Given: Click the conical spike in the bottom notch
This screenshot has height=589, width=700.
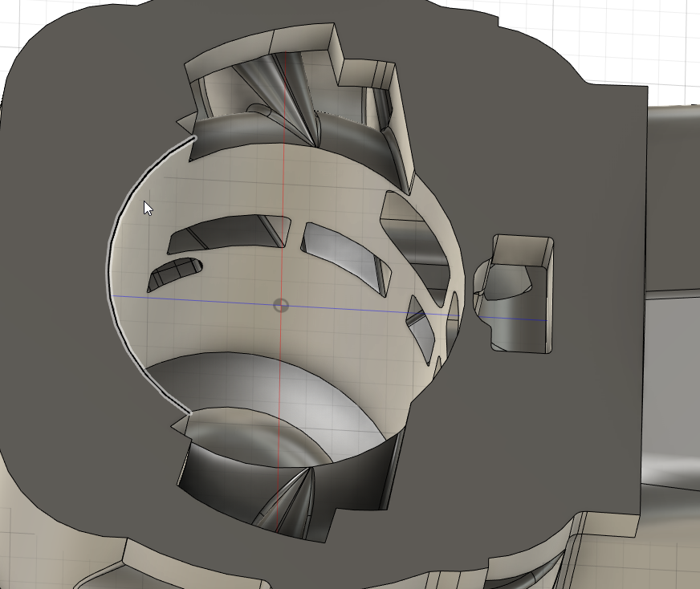Looking at the screenshot, I should pyautogui.click(x=293, y=498).
